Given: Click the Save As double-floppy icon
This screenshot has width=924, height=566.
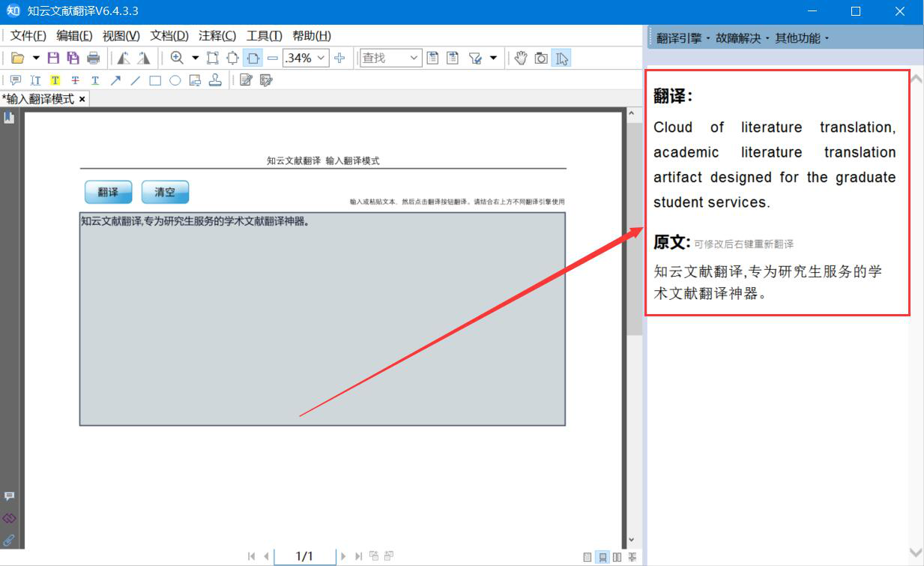Looking at the screenshot, I should tap(73, 58).
